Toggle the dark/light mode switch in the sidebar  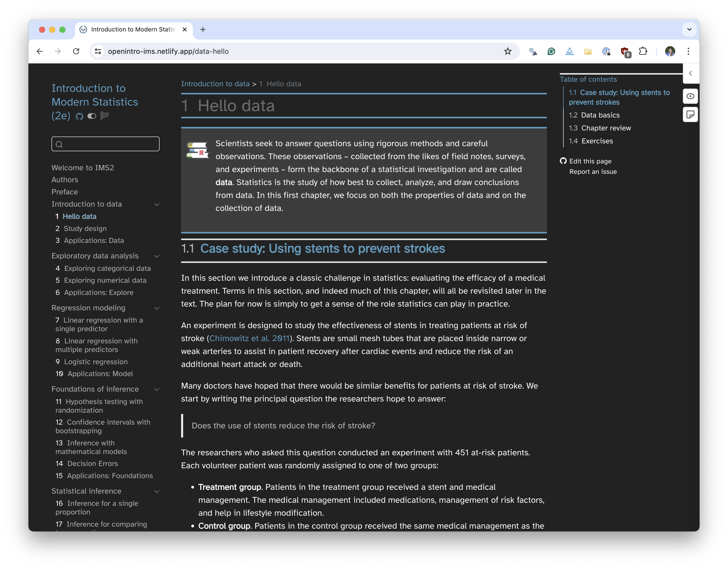pyautogui.click(x=92, y=116)
